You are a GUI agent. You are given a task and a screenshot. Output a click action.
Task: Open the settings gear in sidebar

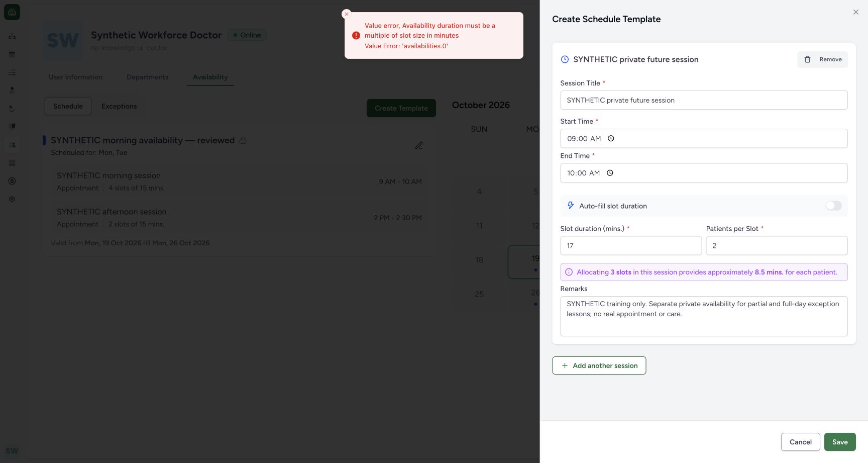point(12,199)
